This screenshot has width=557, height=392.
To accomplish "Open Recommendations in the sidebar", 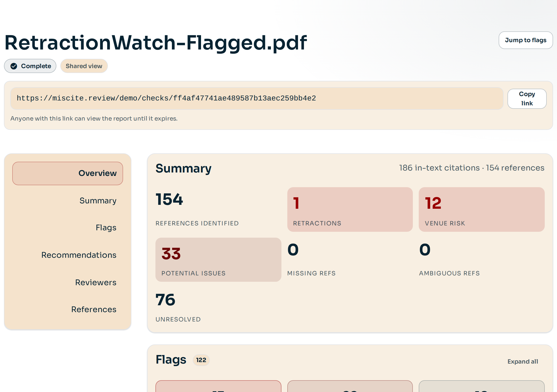I will pyautogui.click(x=79, y=255).
